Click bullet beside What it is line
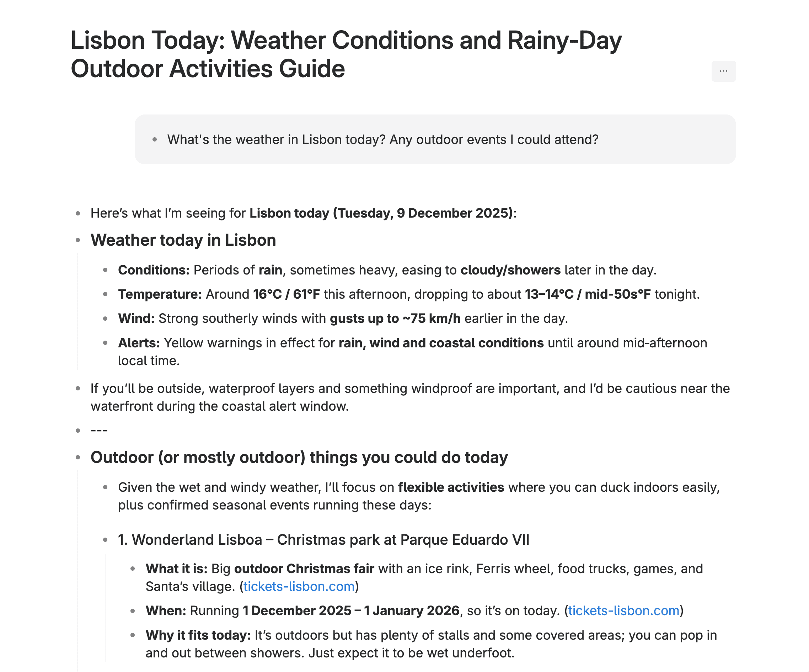Image resolution: width=809 pixels, height=672 pixels. (133, 569)
